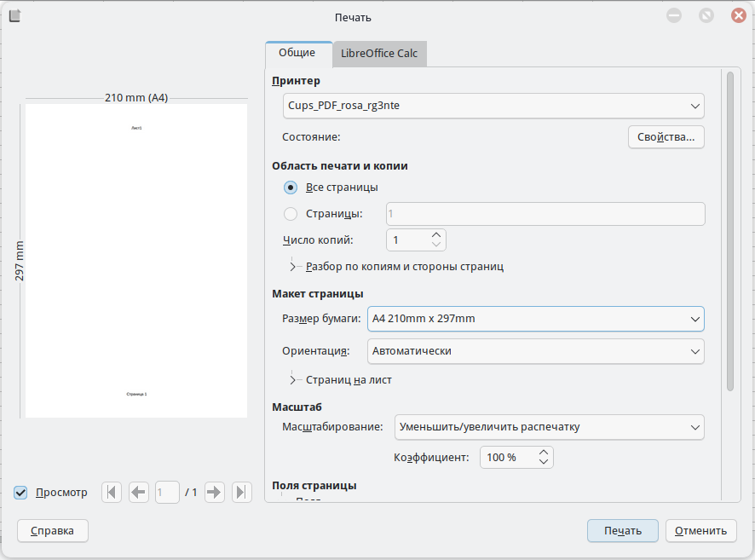Click the dialog icon in the title bar
The image size is (755, 560).
coord(15,16)
